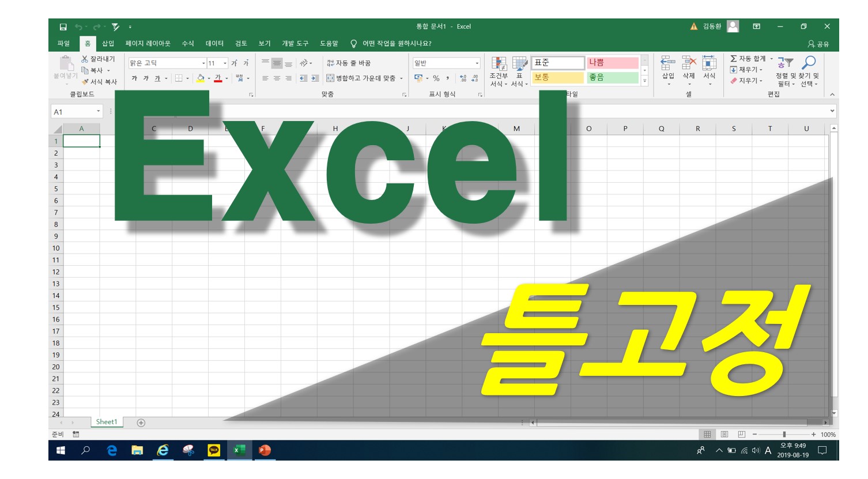Click AutoSum (자동 합계) sigma icon
The height and width of the screenshot is (479, 868).
click(734, 59)
